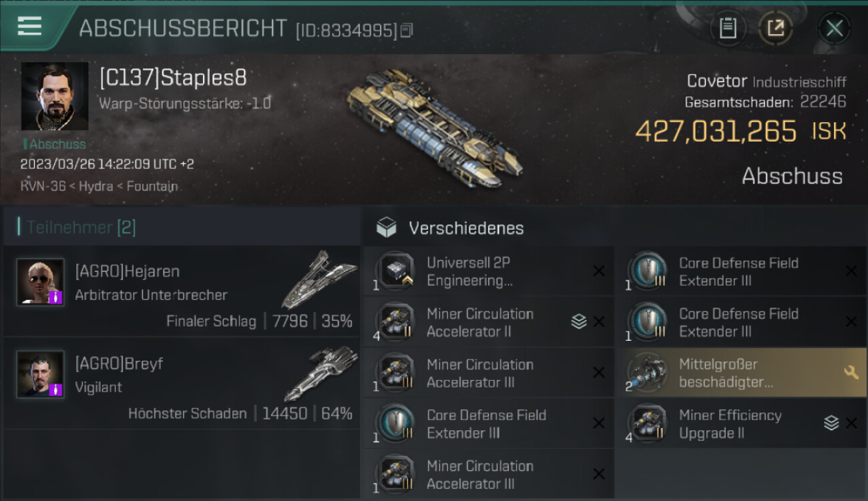Expand stack icon on Miner Circulation Accelerator II
The width and height of the screenshot is (868, 501).
[579, 322]
